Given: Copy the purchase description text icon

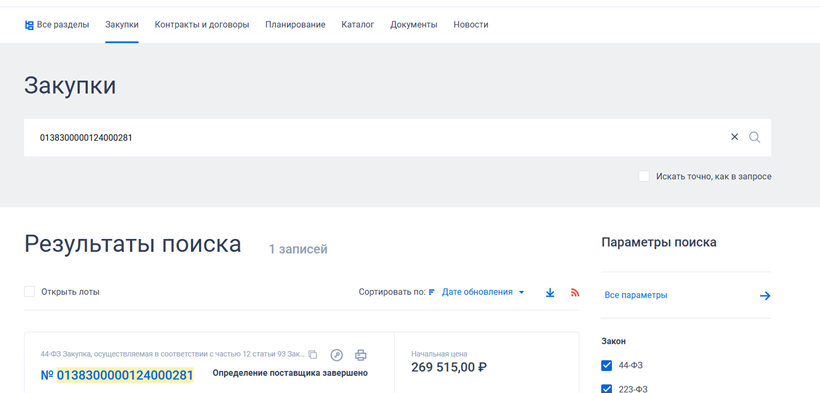Looking at the screenshot, I should coord(313,355).
